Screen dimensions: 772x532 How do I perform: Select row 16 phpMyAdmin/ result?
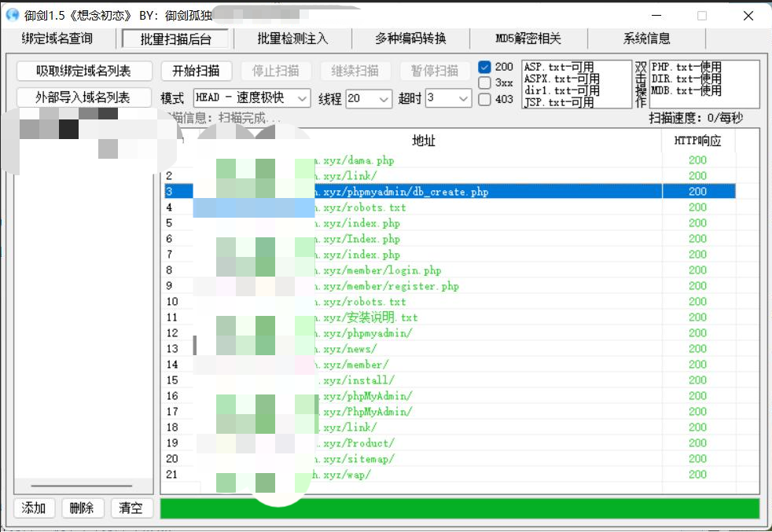click(x=450, y=396)
